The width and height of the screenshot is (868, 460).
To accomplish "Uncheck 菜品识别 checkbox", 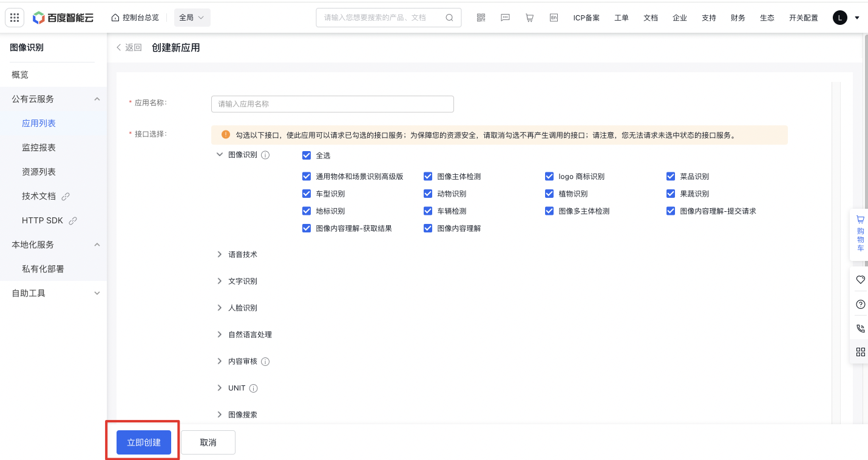I will click(671, 177).
